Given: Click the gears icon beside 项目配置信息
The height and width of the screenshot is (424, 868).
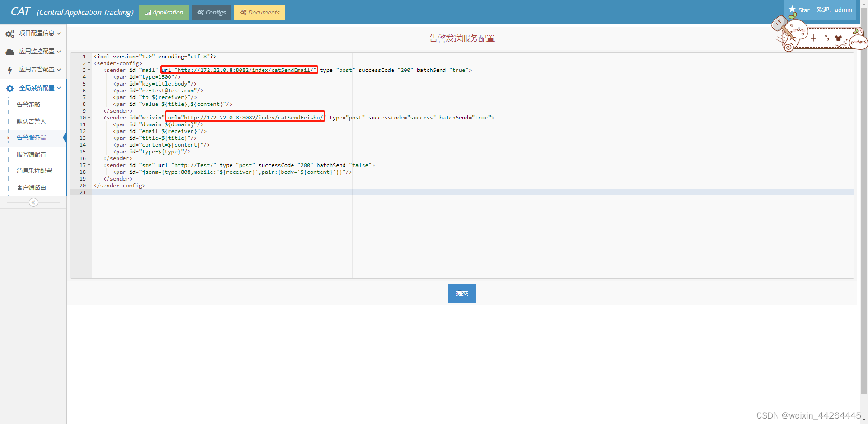Looking at the screenshot, I should 10,33.
